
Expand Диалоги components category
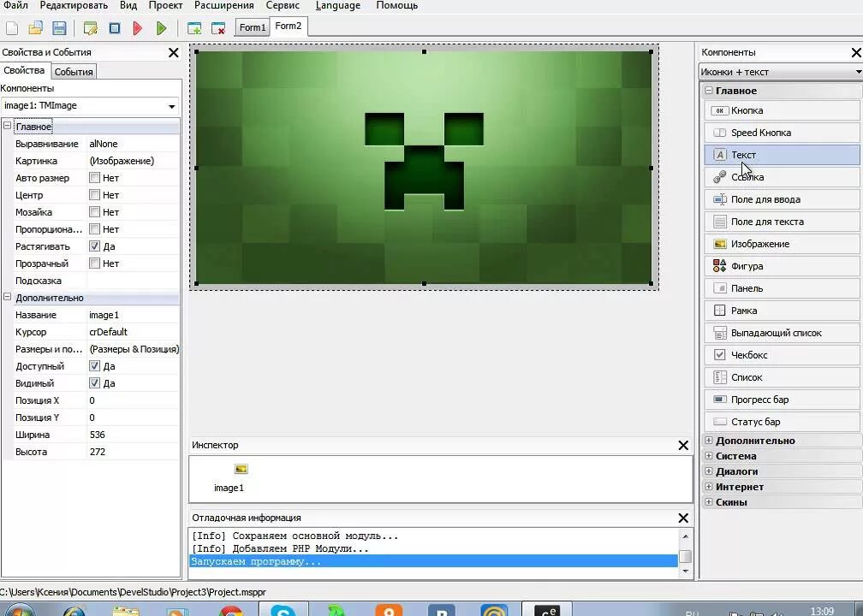[709, 471]
